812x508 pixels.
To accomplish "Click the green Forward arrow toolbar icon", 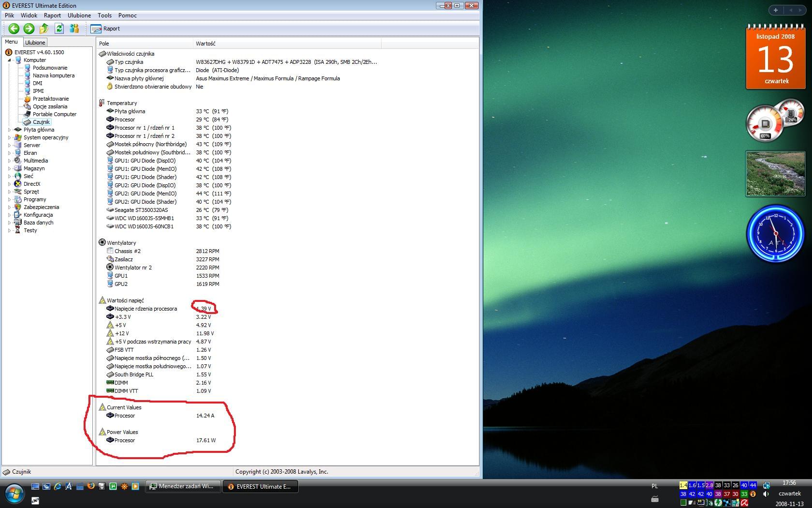I will [29, 29].
